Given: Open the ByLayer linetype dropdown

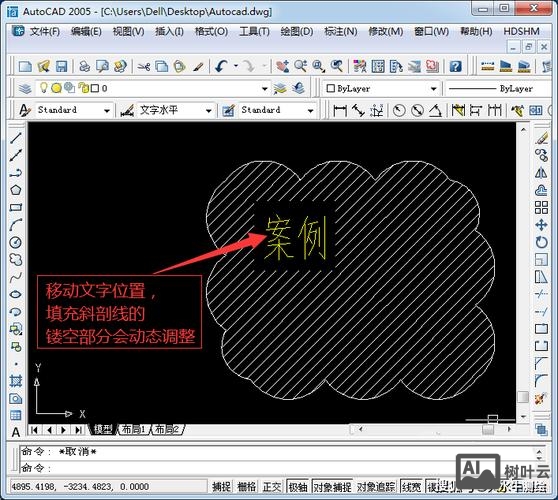Looking at the screenshot, I should coord(498,89).
